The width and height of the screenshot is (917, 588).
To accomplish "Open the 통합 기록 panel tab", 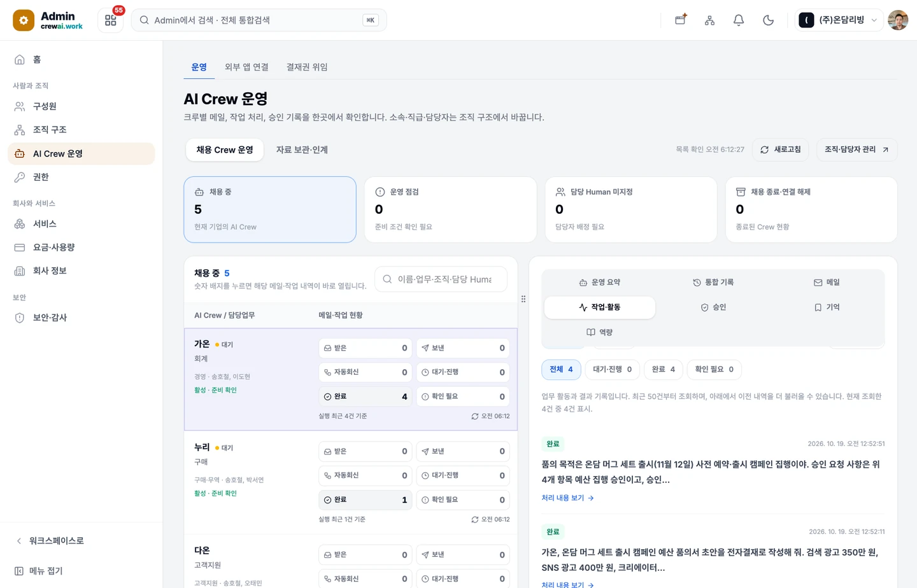I will pos(713,283).
